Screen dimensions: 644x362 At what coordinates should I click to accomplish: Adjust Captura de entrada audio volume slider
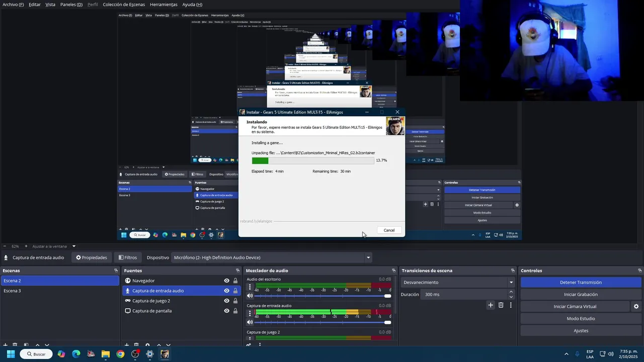pyautogui.click(x=323, y=322)
